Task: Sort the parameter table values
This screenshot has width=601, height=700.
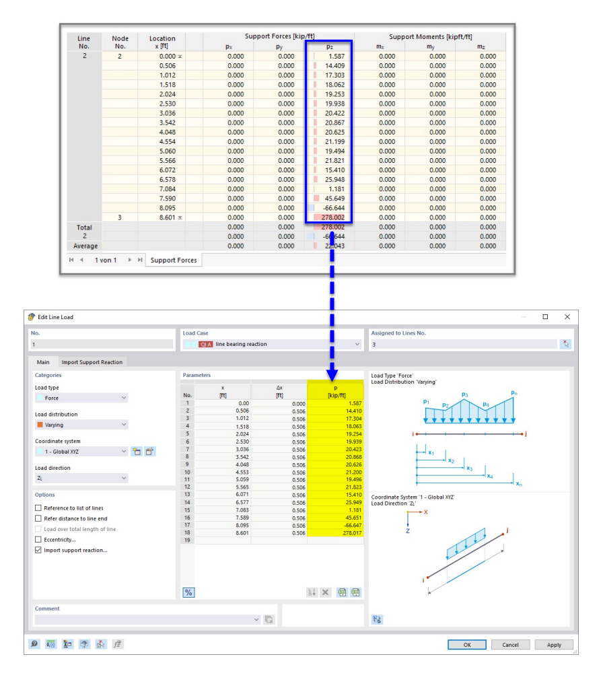Action: click(312, 592)
